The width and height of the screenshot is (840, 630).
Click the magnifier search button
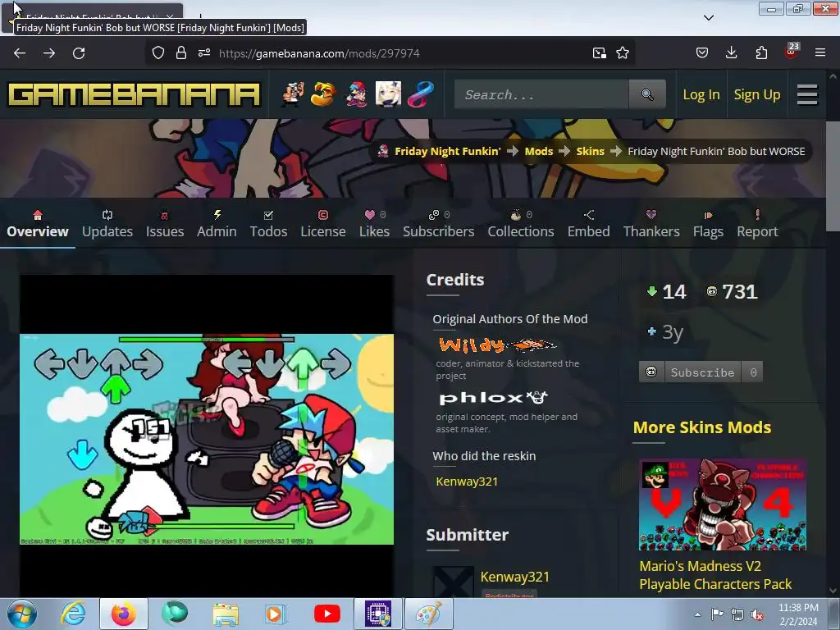647,94
